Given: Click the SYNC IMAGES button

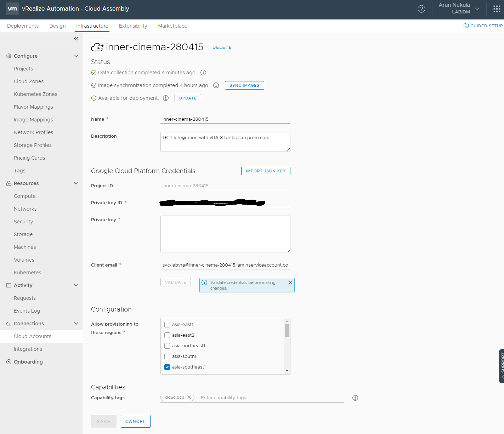Looking at the screenshot, I should 244,85.
